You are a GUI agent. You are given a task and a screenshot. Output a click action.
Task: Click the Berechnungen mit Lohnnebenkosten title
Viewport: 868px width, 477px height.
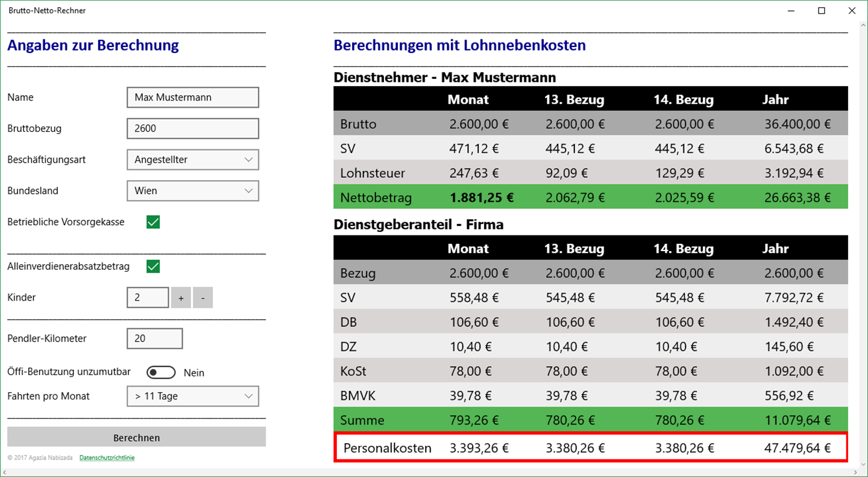[x=460, y=45]
